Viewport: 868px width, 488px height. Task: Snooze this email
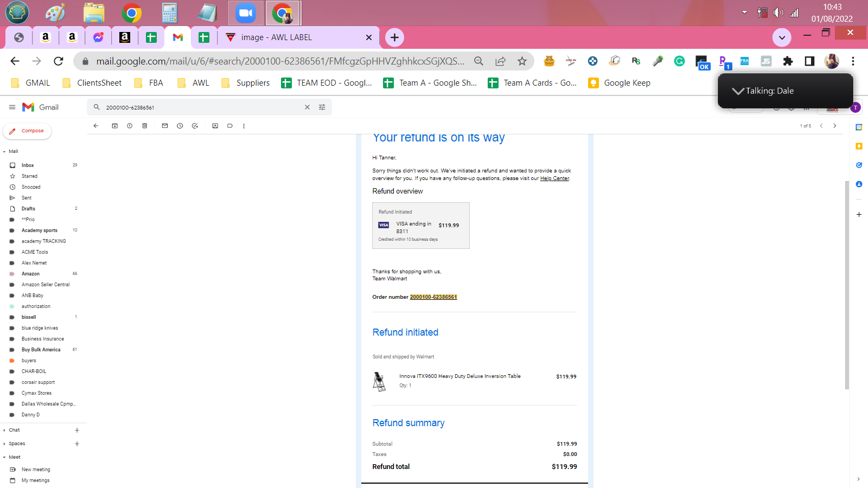pyautogui.click(x=180, y=126)
